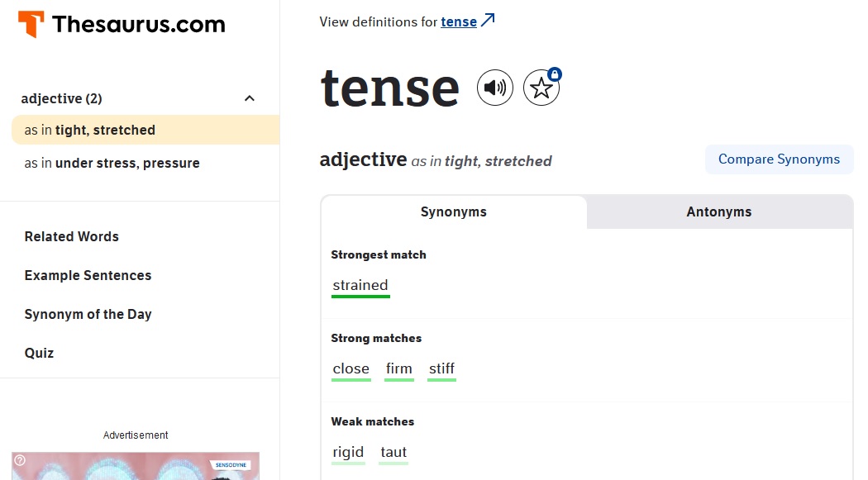The image size is (868, 480).
Task: Open the strongest match 'strained'
Action: (360, 284)
